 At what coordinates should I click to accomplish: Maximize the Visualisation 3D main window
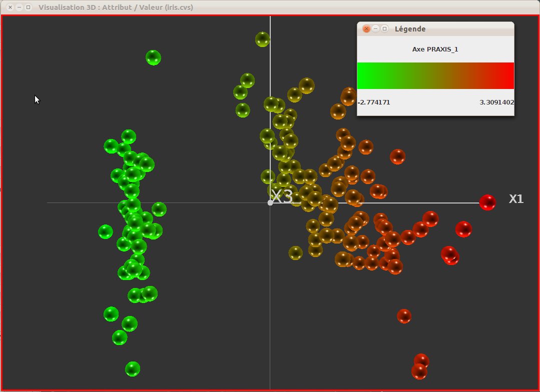[x=28, y=7]
